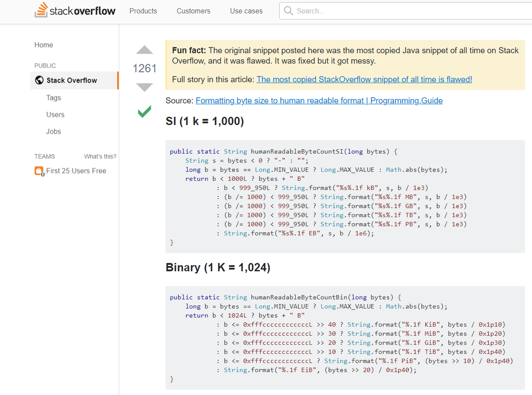Open the Users page from sidebar
Image resolution: width=532 pixels, height=395 pixels.
[x=55, y=114]
